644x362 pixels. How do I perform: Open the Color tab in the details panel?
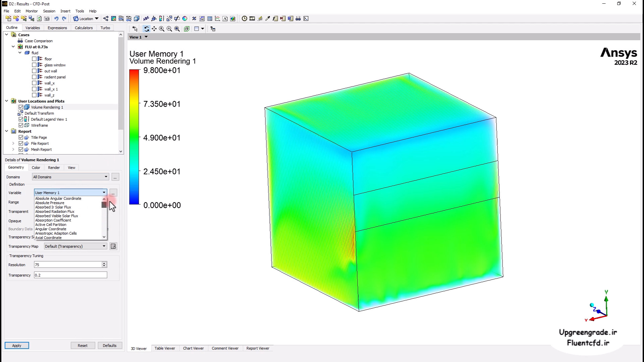(36, 168)
